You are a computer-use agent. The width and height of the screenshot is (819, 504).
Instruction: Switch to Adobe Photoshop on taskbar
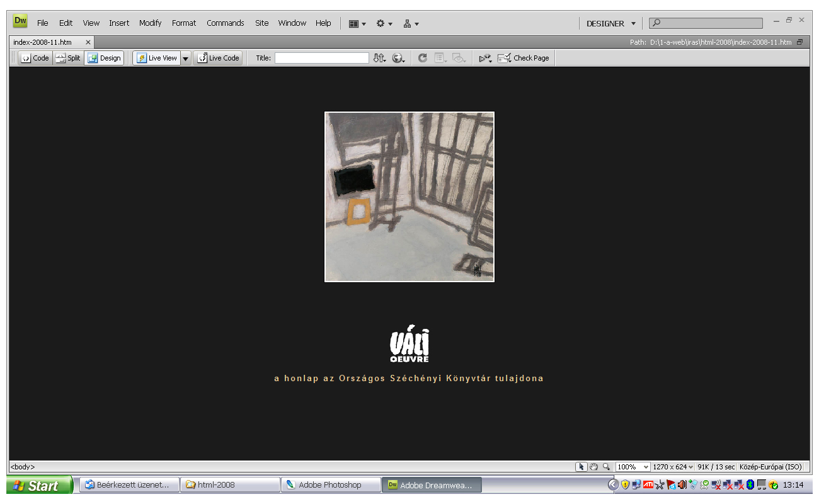coord(331,485)
